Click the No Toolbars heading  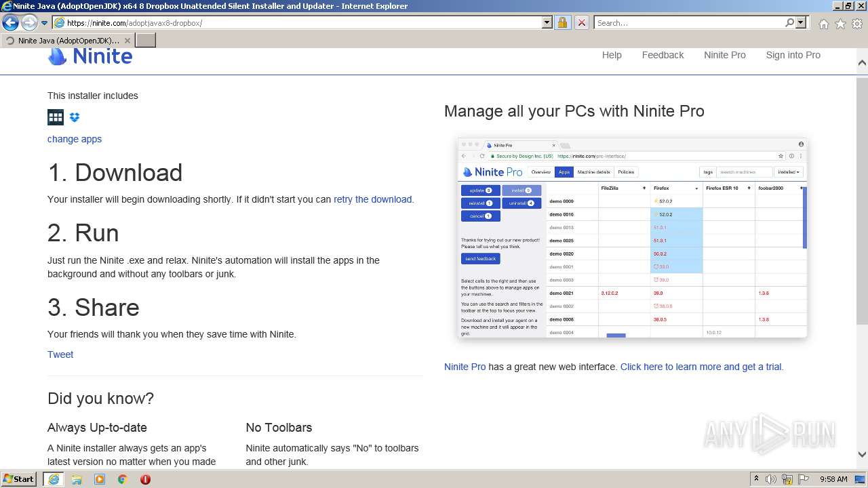(x=279, y=428)
